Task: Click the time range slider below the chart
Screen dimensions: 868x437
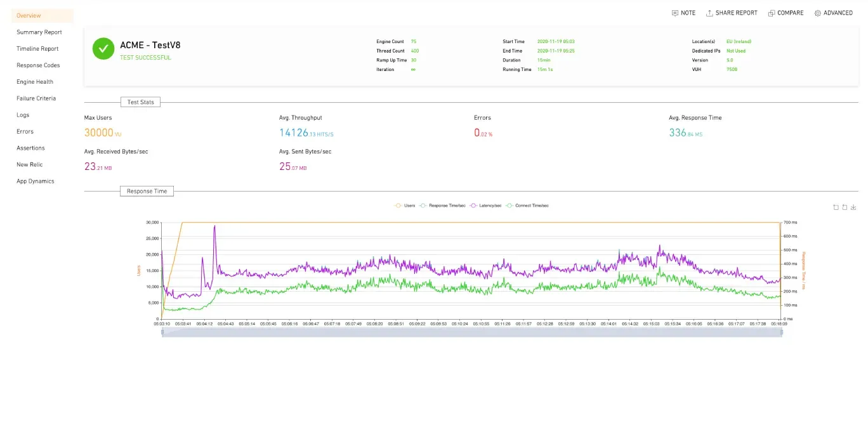Action: coord(472,332)
